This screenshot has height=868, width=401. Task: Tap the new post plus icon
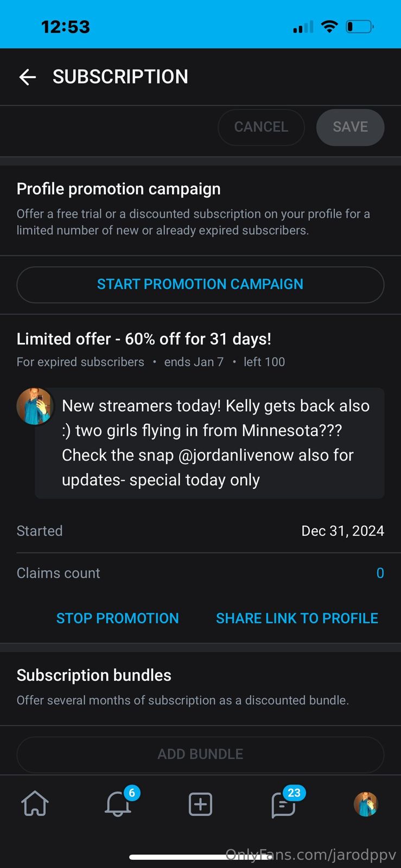click(200, 804)
